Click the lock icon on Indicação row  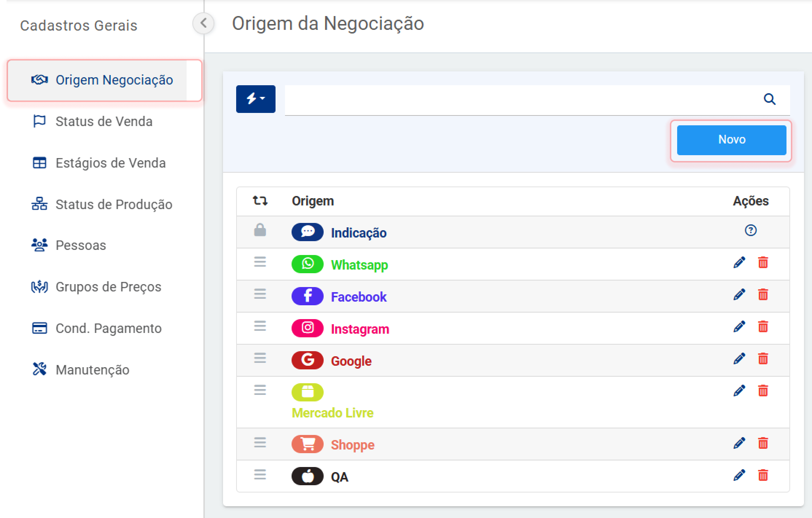[260, 231]
